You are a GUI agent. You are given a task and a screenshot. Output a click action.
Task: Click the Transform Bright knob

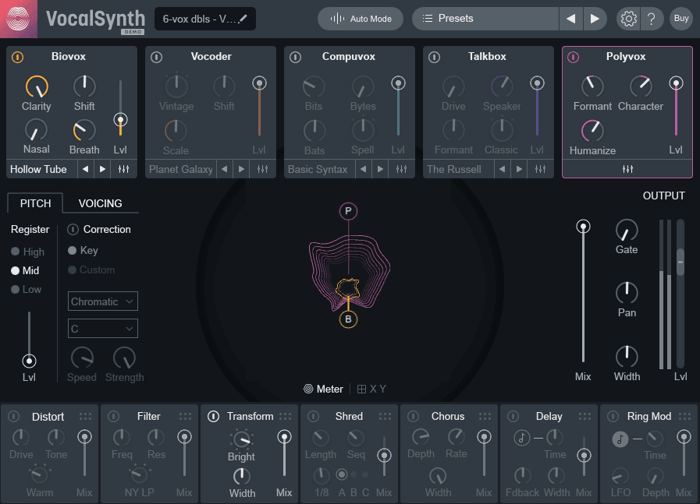click(242, 440)
